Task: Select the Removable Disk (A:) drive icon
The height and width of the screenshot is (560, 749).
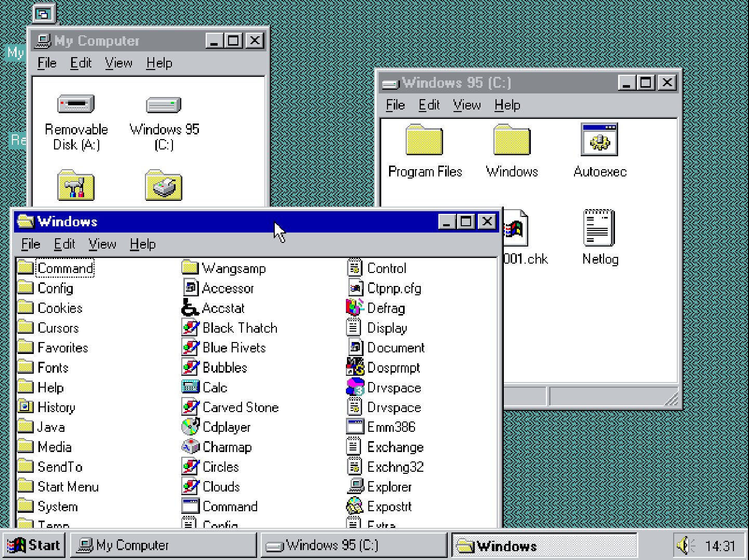Action: tap(76, 104)
